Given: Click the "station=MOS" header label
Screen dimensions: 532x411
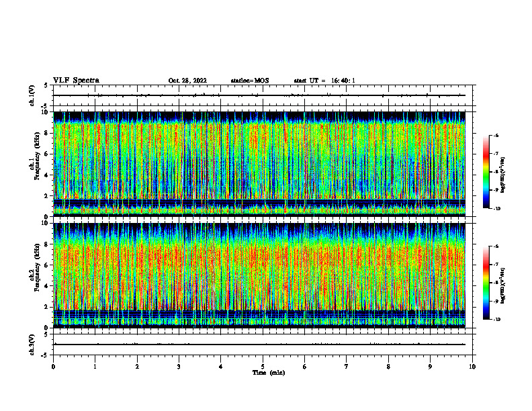Looking at the screenshot, I should point(250,81).
